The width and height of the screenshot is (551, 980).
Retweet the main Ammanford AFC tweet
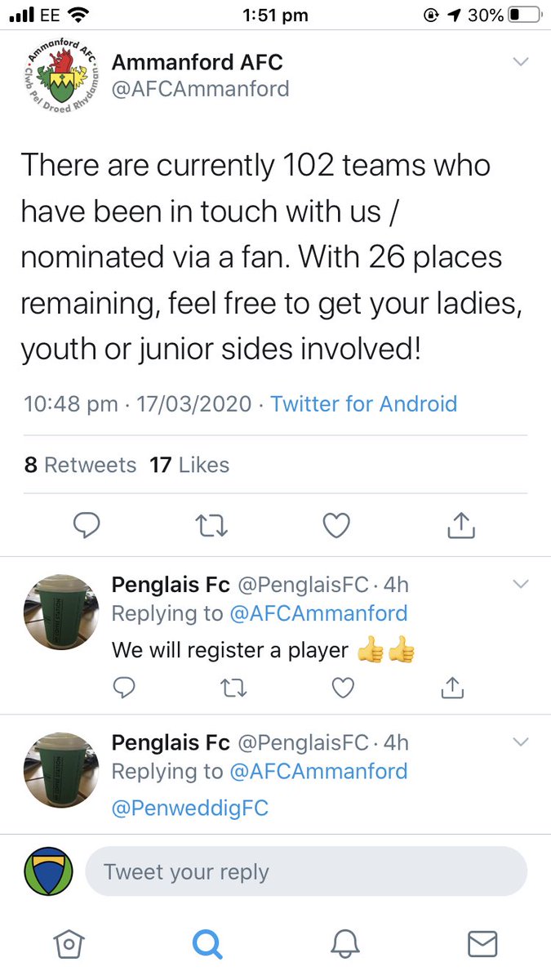pos(212,526)
